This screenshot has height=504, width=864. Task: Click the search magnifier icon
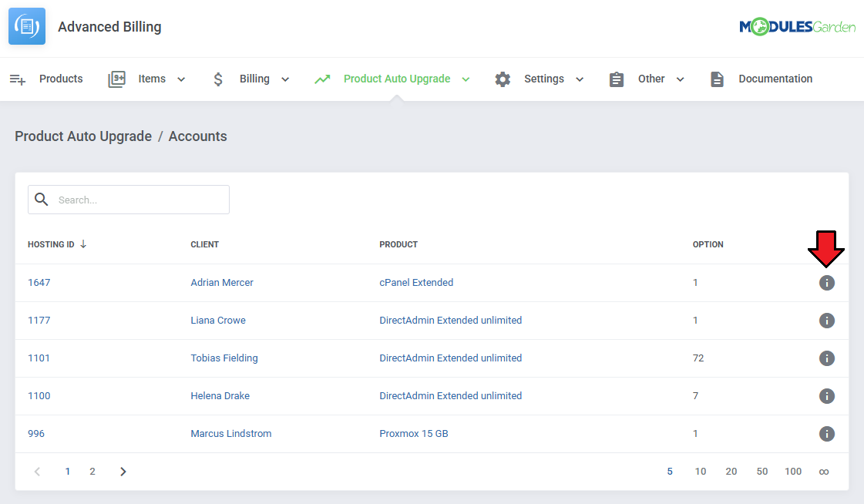(42, 199)
